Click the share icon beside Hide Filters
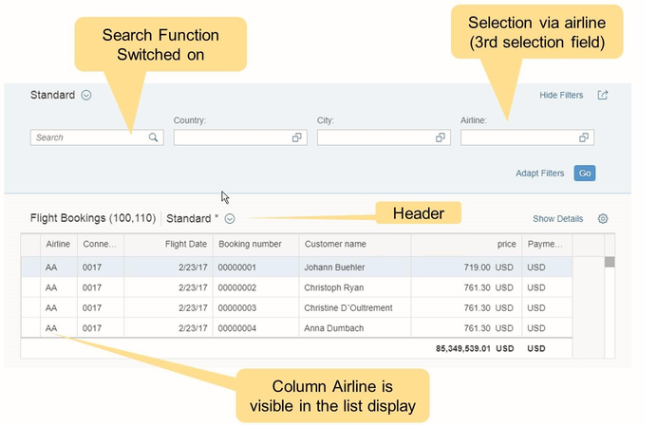The image size is (645, 425). [603, 96]
